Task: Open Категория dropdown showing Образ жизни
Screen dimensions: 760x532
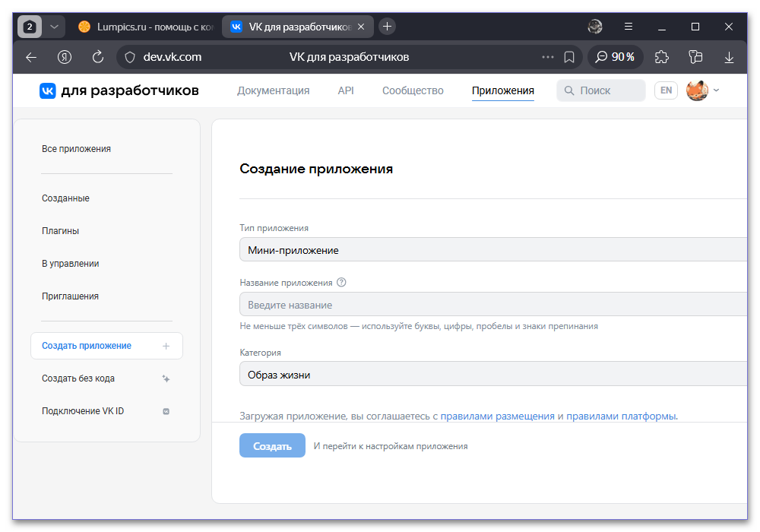Action: 493,374
